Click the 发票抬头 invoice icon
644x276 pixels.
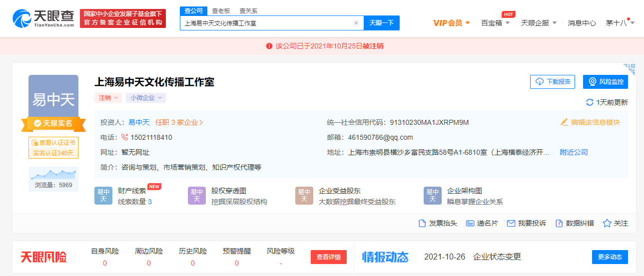422,223
